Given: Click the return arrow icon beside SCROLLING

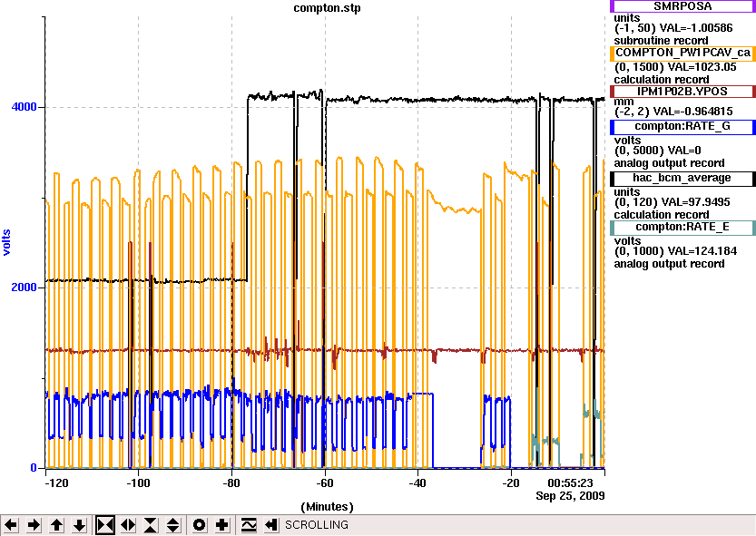Looking at the screenshot, I should [271, 525].
